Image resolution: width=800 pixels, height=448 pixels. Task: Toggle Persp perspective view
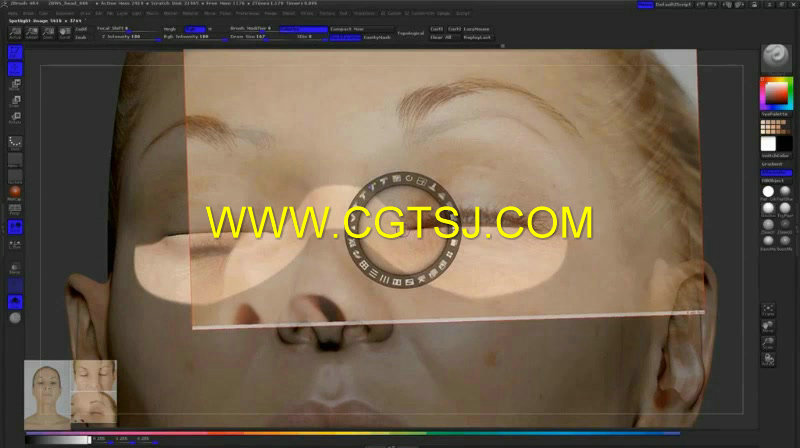[15, 209]
